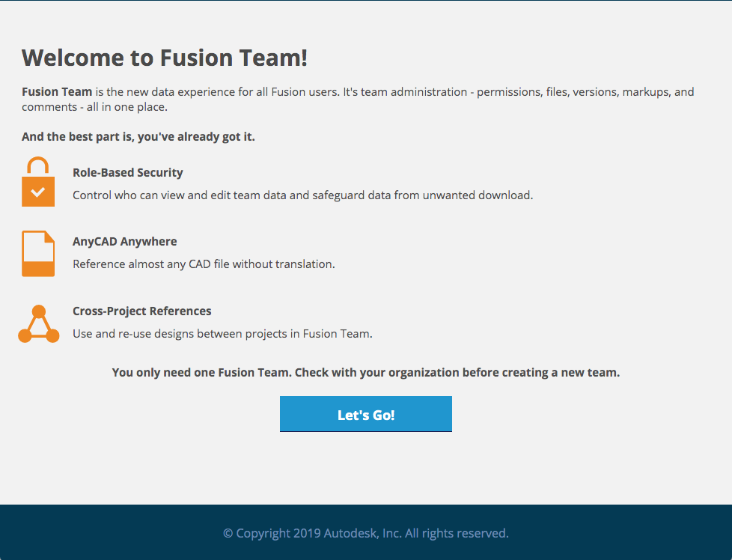Click the white checkmark on the padlock
732x560 pixels.
(x=38, y=192)
